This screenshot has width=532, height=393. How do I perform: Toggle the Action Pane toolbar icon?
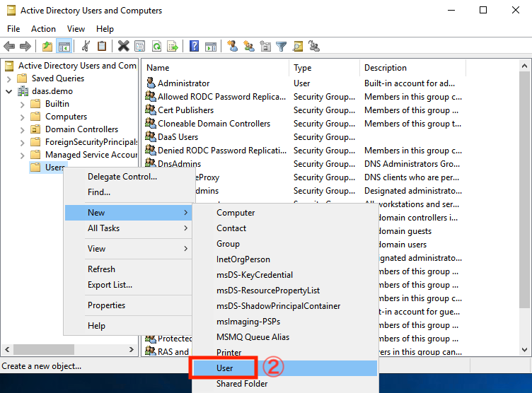(x=211, y=46)
